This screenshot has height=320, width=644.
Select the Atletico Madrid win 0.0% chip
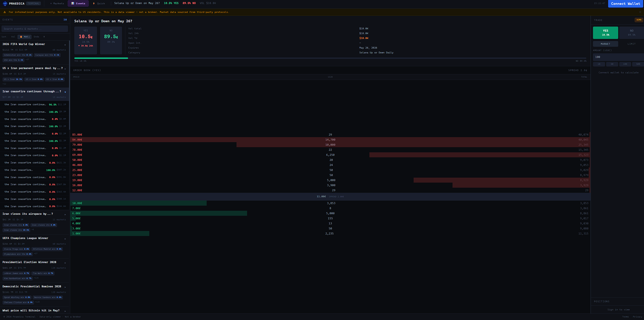47,249
